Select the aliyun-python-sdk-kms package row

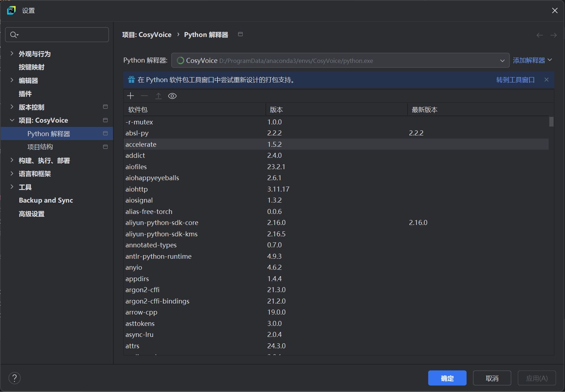pyautogui.click(x=336, y=234)
